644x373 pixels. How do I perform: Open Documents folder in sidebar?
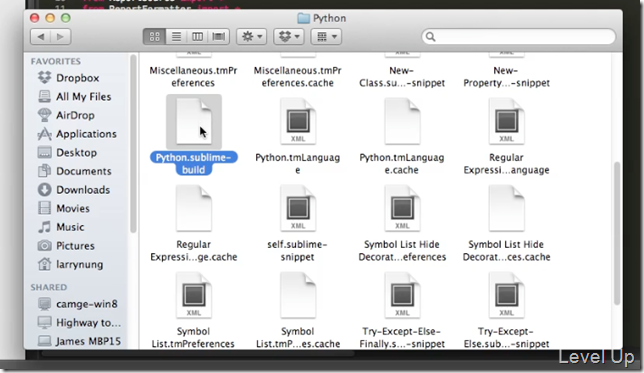click(x=74, y=171)
